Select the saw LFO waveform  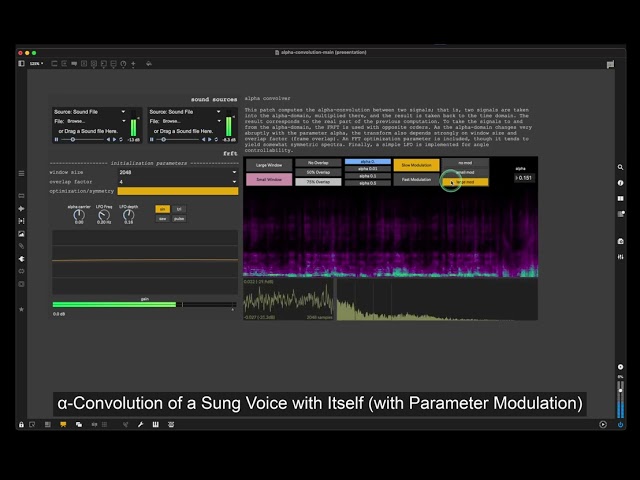tap(162, 219)
